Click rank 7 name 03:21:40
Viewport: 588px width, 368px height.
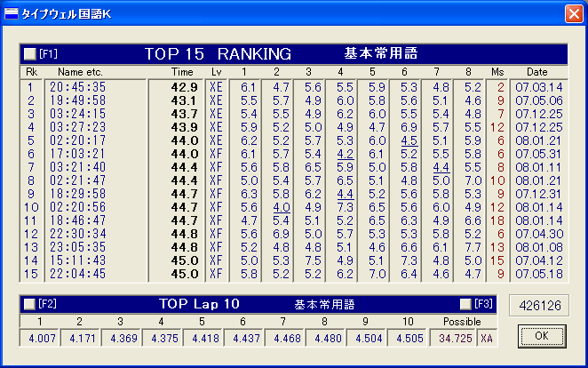point(78,167)
